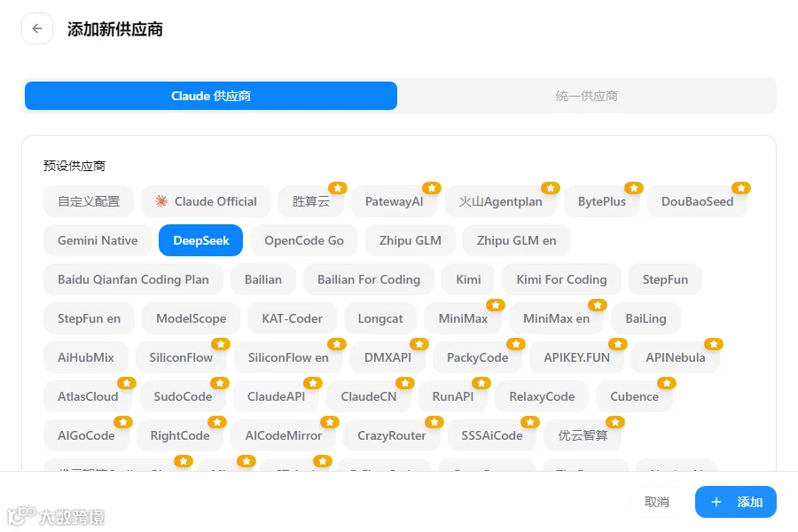
Task: Switch to the 统一供应商 tab
Action: (586, 96)
